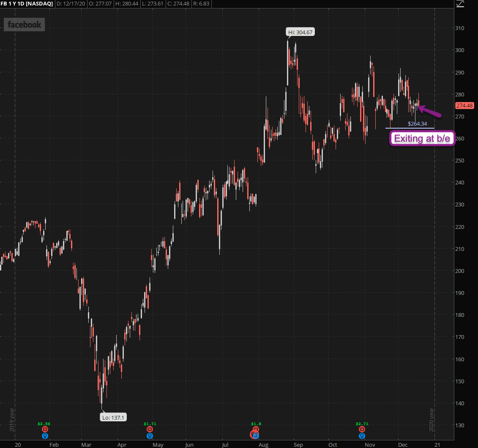
Task: Click blue earnings icon under $1.8
Action: [x=256, y=436]
